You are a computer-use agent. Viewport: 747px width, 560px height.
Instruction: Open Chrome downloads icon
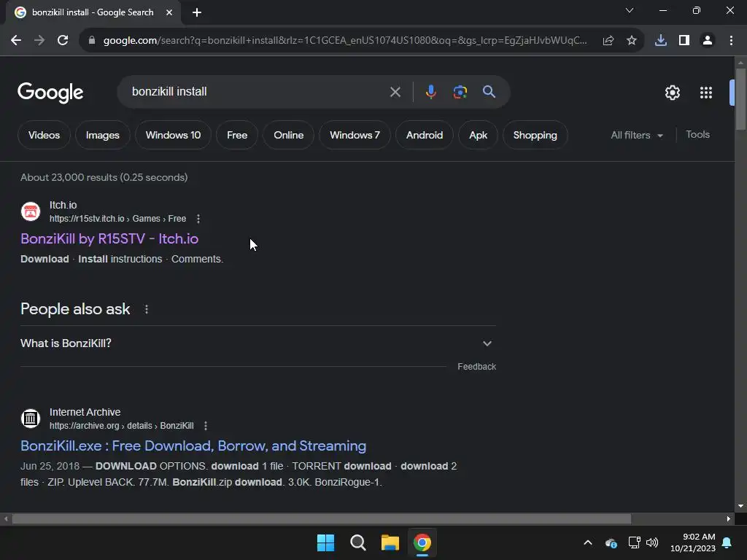pos(661,41)
